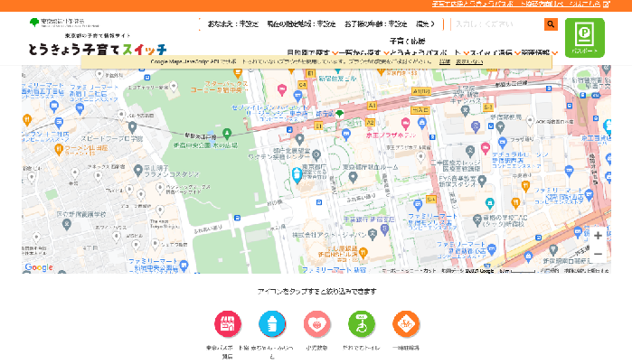This screenshot has height=364, width=632.
Task: Open the green Passport button
Action: 584,38
